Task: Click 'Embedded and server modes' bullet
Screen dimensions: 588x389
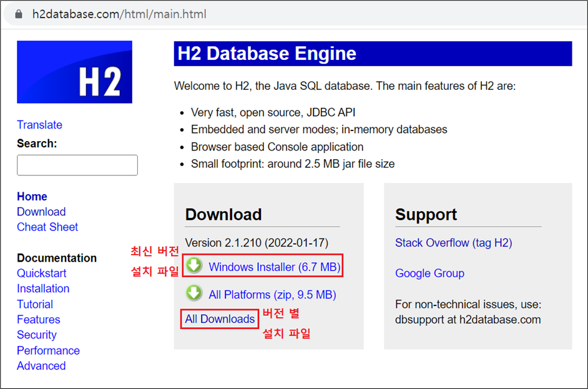Action: tap(319, 130)
